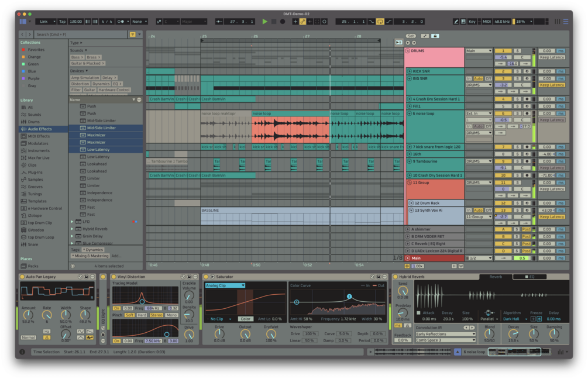The height and width of the screenshot is (379, 588).
Task: Adjust the -5.4 volume slider on DRUMS
Action: [x=503, y=57]
